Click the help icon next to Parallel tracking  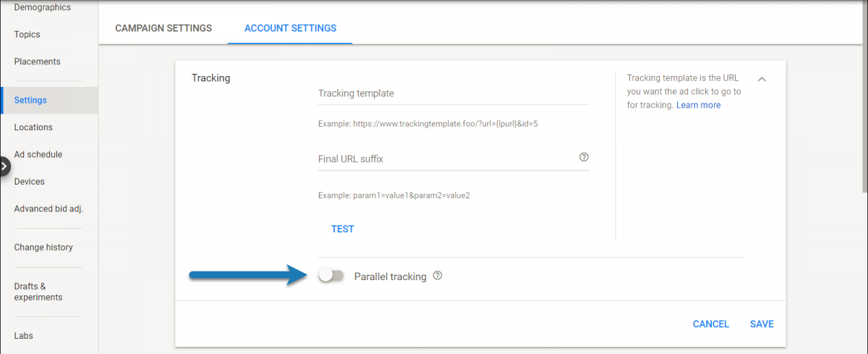[437, 276]
